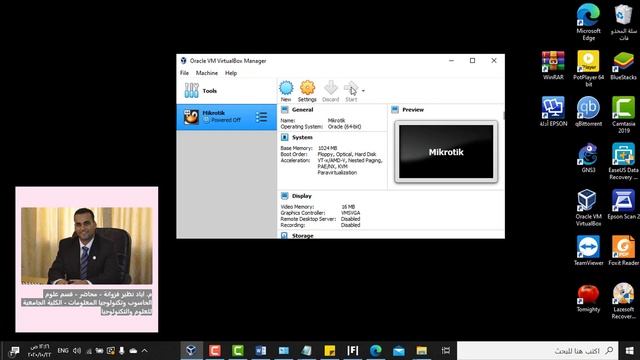Open Epson Scan 2 desktop shortcut

(x=623, y=204)
